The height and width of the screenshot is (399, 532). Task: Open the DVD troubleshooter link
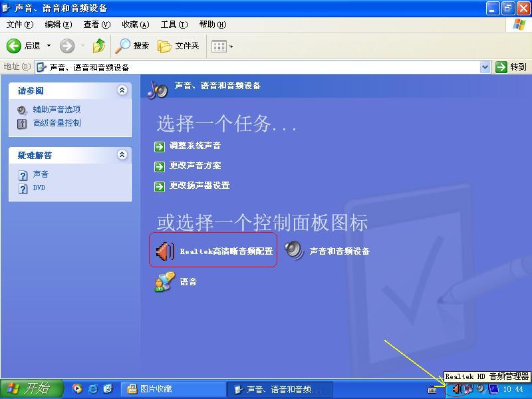point(39,188)
